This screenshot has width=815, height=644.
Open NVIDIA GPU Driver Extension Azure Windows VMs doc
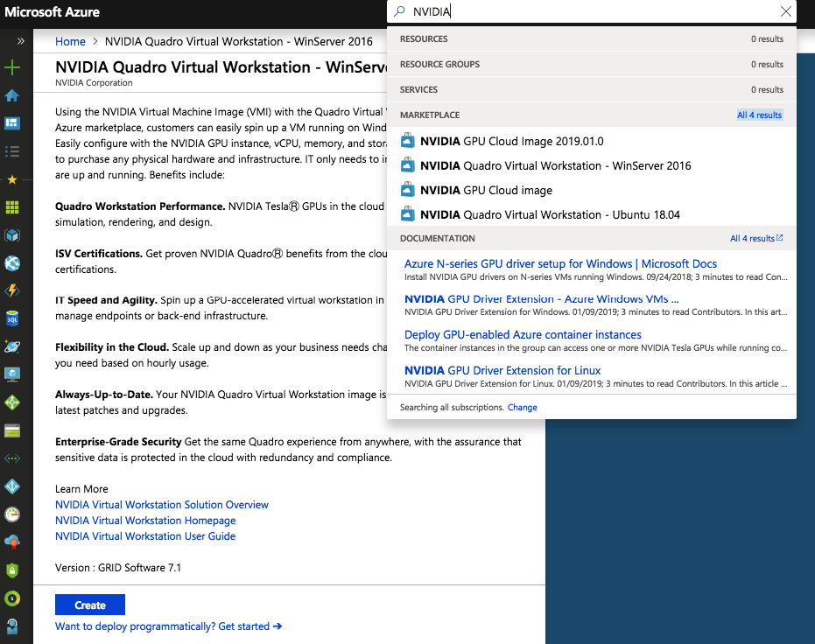point(541,299)
